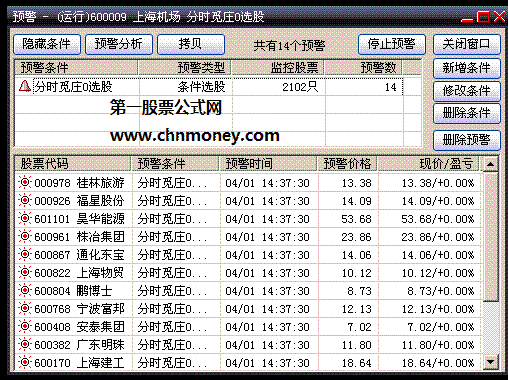Select stock row 上海物贸

tap(249, 273)
